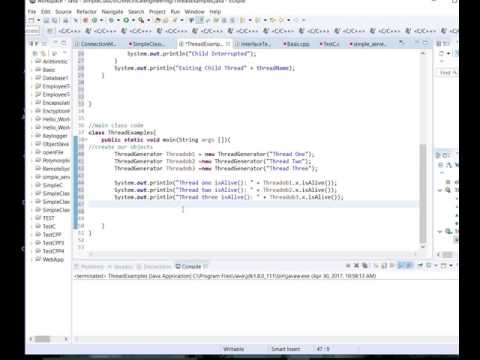Open the Navigate menu

[112, 12]
